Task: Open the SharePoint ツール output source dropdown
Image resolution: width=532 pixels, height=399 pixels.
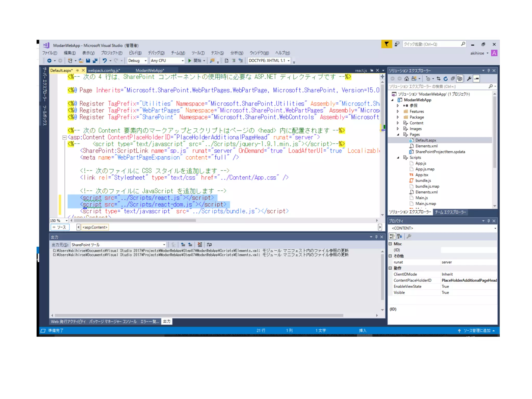Action: [x=164, y=245]
